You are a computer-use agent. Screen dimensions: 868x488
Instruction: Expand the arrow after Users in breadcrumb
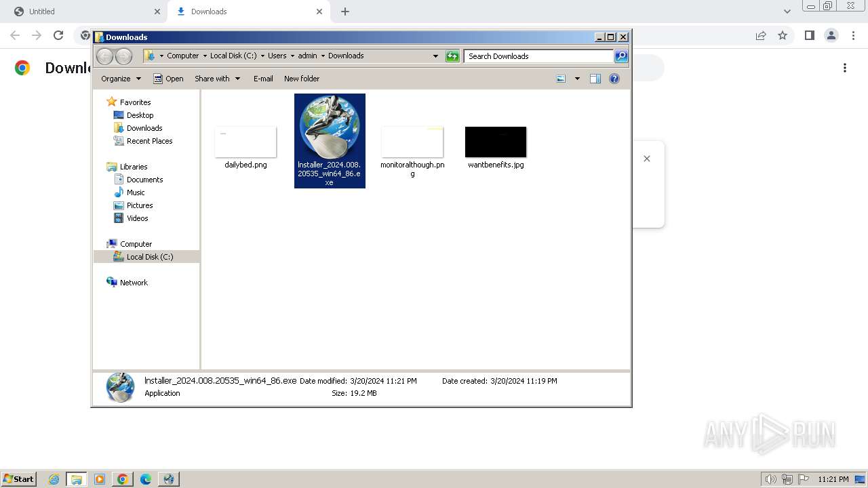292,56
